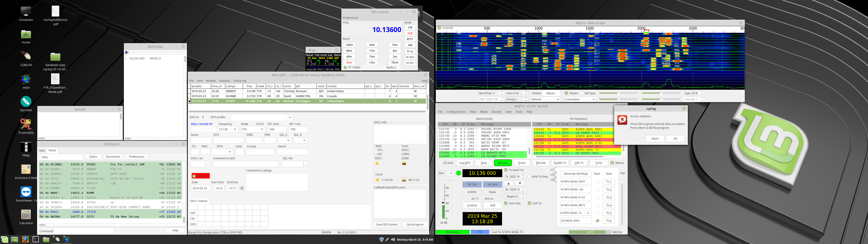868x244 pixels.
Task: Toggle Tx even/1st checkbox
Action: [x=506, y=170]
